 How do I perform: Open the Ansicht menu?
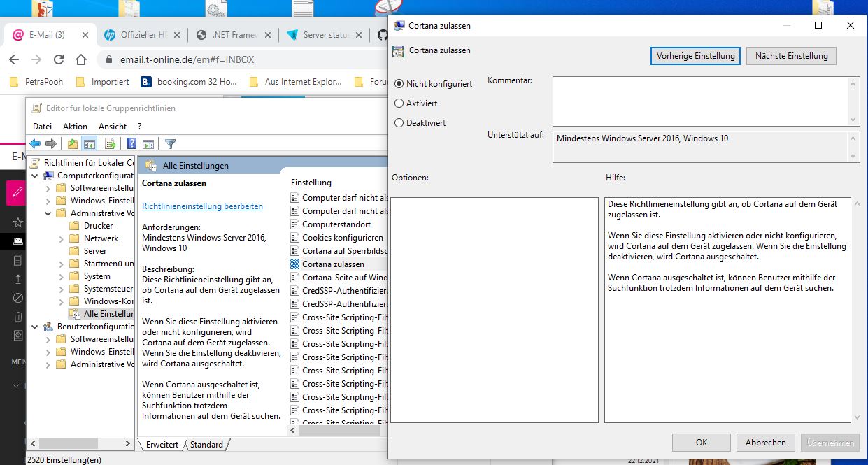point(113,127)
